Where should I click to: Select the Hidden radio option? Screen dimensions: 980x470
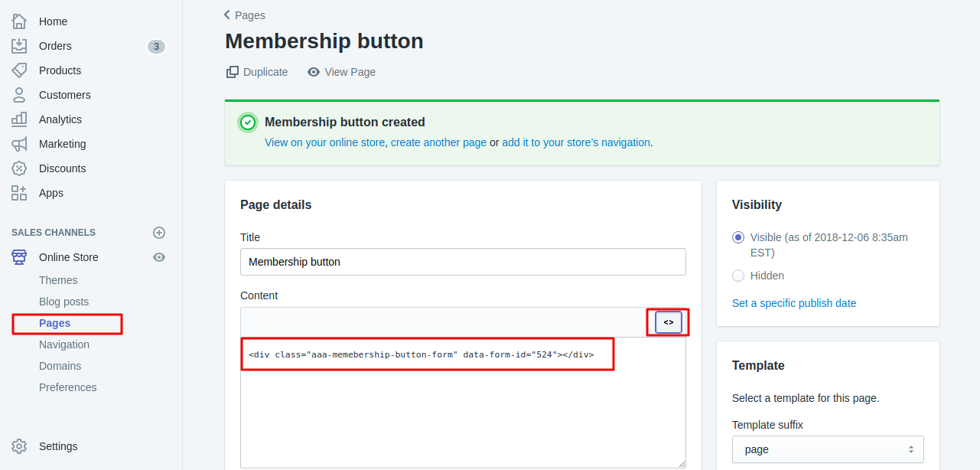point(738,276)
